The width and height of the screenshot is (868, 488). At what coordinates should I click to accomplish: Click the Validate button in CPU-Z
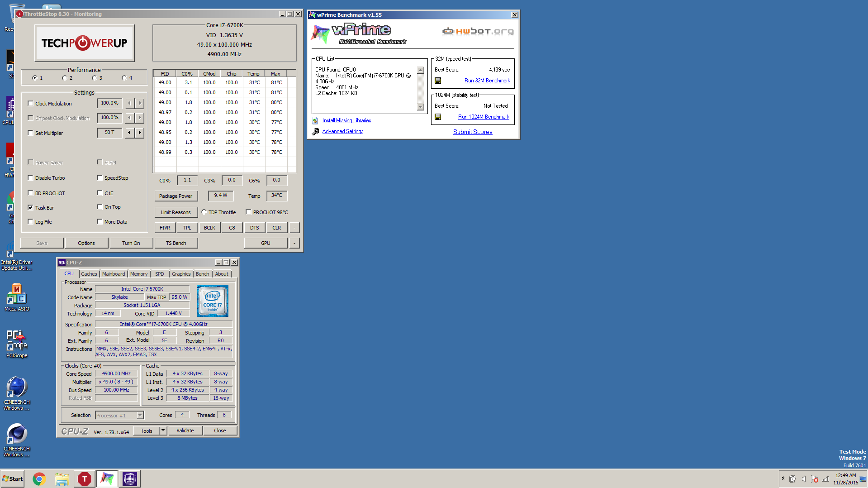coord(185,431)
